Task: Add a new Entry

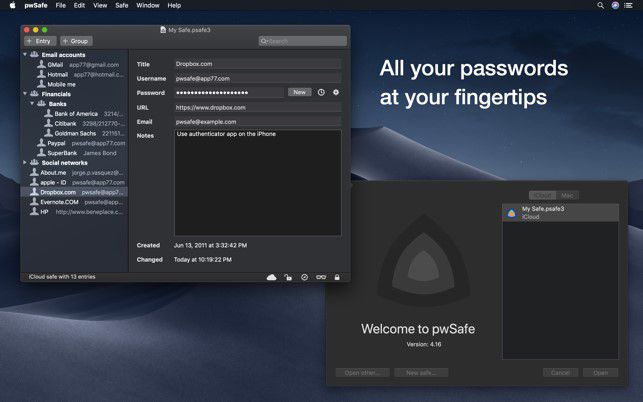Action: pos(40,41)
